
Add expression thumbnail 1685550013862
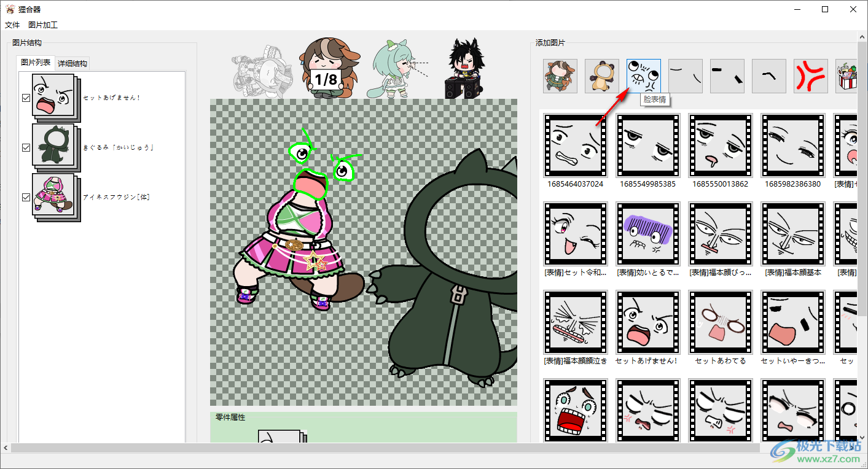click(720, 145)
